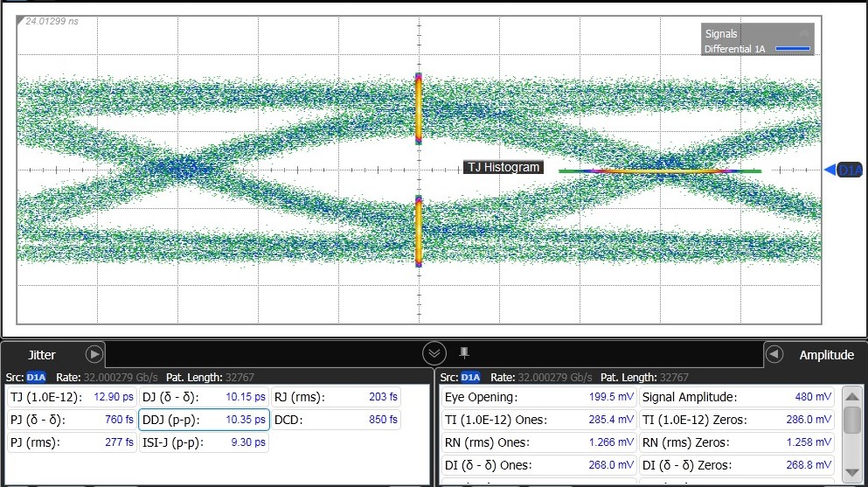
Task: Click the Differential 1A blue color line
Action: pyautogui.click(x=792, y=49)
